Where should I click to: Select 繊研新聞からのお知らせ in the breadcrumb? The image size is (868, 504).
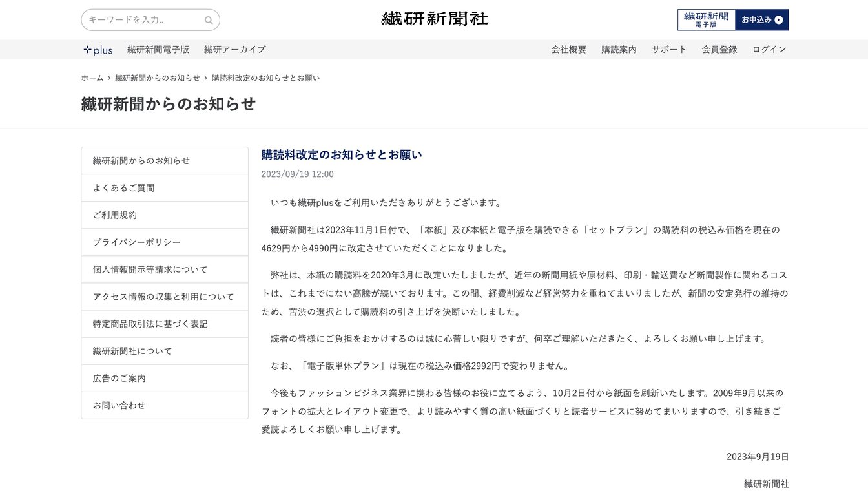point(156,78)
